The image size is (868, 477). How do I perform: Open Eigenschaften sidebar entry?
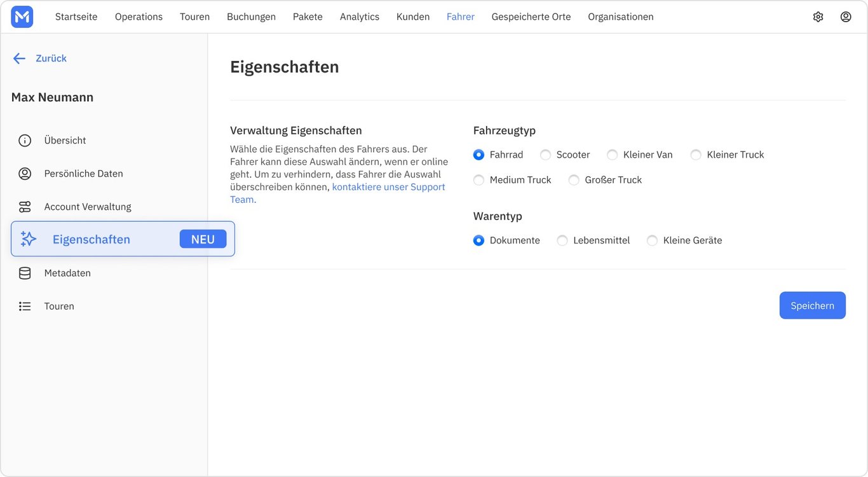(x=123, y=239)
